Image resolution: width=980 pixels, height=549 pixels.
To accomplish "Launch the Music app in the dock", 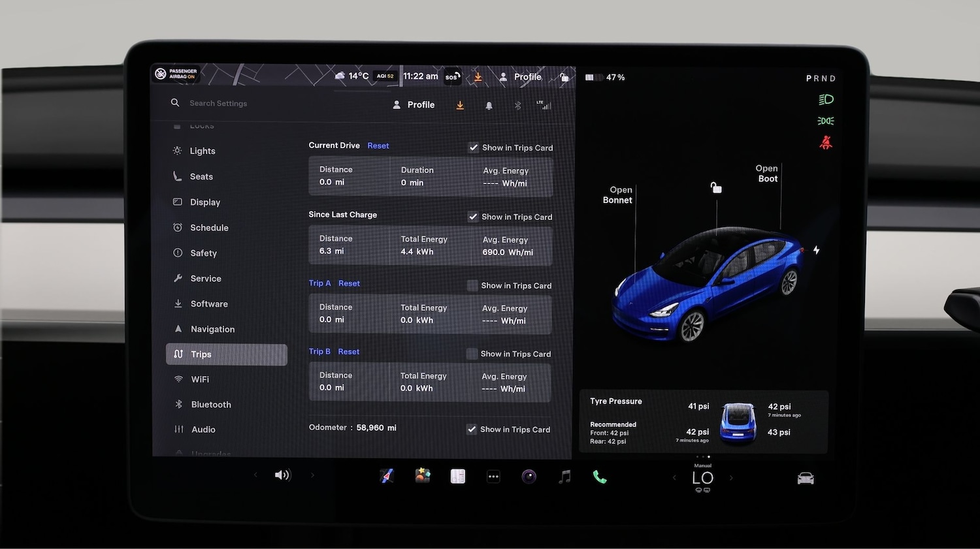I will (x=564, y=476).
